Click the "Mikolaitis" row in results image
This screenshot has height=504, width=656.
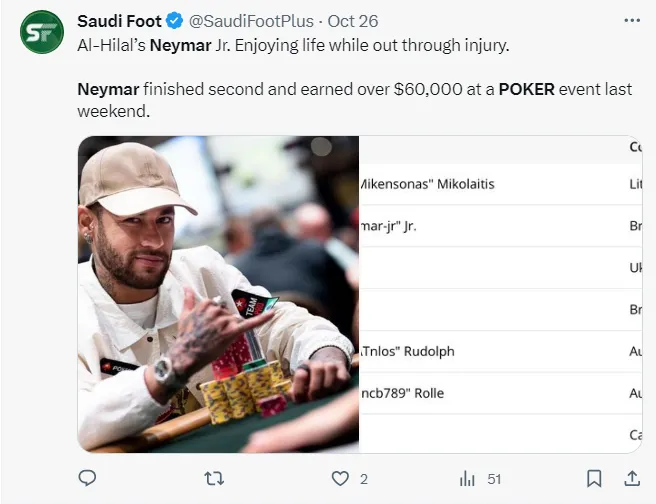click(x=428, y=184)
